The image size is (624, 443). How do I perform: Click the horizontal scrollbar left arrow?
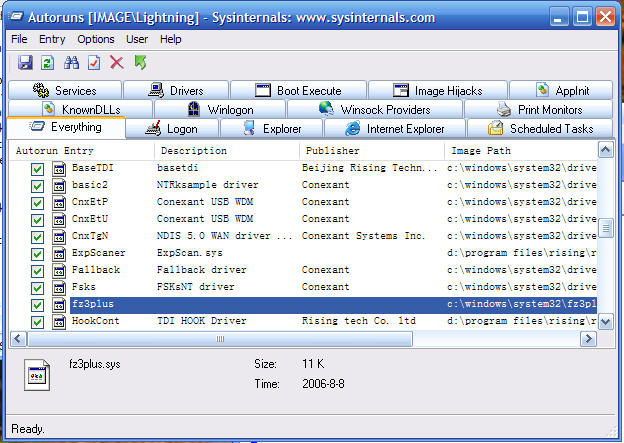(x=18, y=339)
